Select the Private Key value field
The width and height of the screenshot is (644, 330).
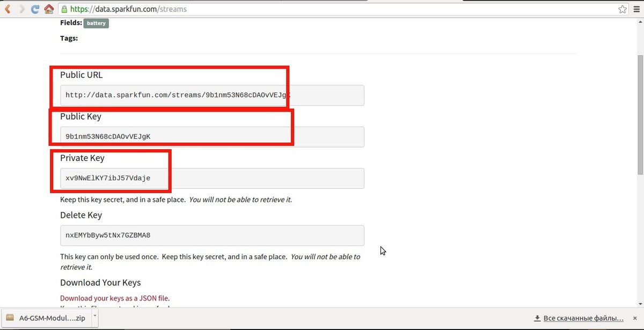click(x=212, y=178)
